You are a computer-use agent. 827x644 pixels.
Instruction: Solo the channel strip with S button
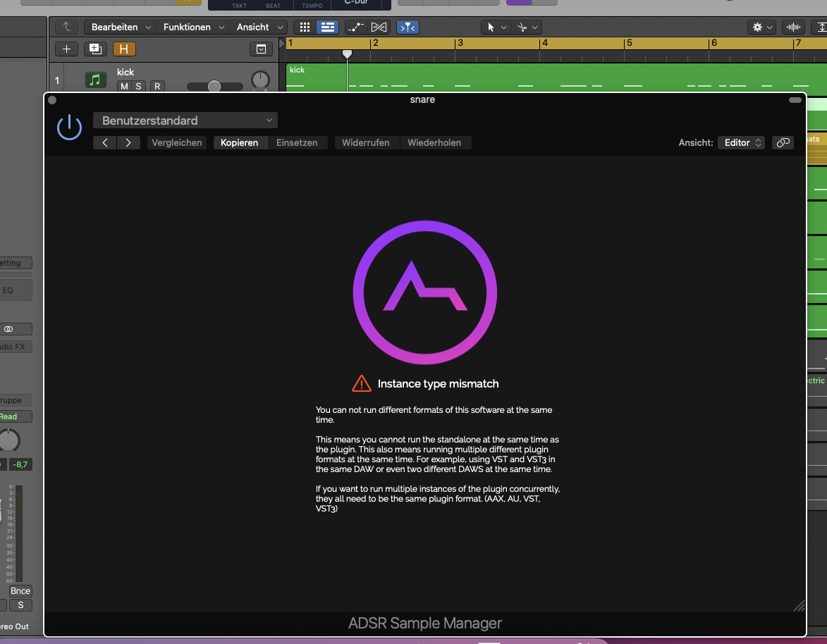[x=20, y=605]
